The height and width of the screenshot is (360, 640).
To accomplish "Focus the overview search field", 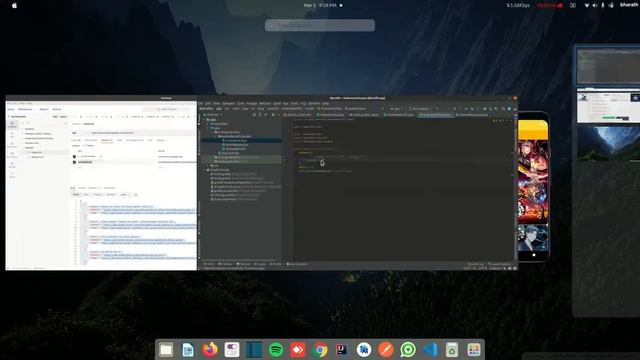I will tap(320, 25).
